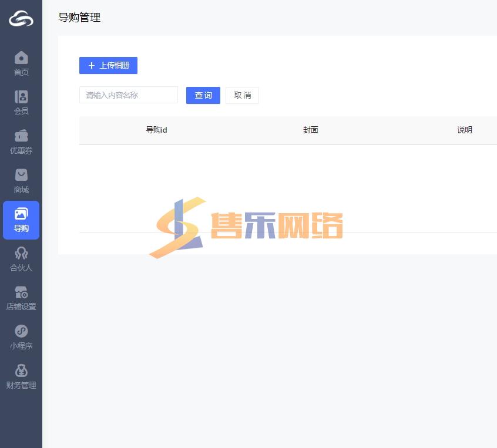Focus the 请输入内容名称 search field
This screenshot has height=448, width=497.
pos(129,95)
